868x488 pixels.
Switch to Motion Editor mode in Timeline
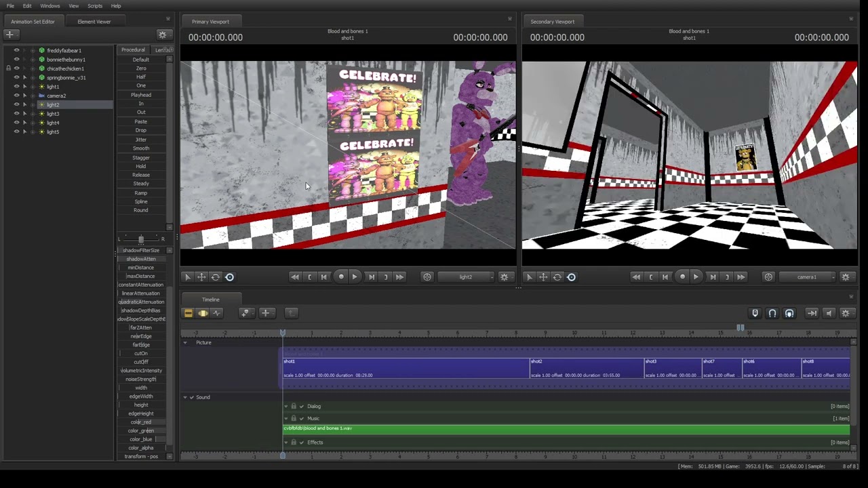click(x=203, y=313)
